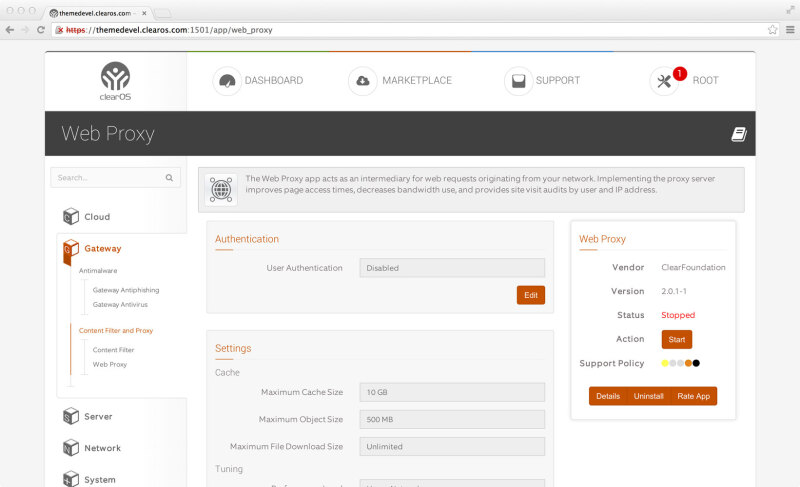Viewport: 800px width, 487px height.
Task: Open the Marketplace cloud download icon
Action: pos(363,81)
